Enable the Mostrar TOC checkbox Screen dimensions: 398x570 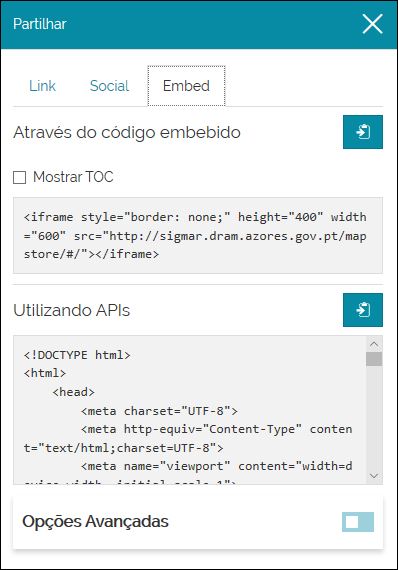19,177
